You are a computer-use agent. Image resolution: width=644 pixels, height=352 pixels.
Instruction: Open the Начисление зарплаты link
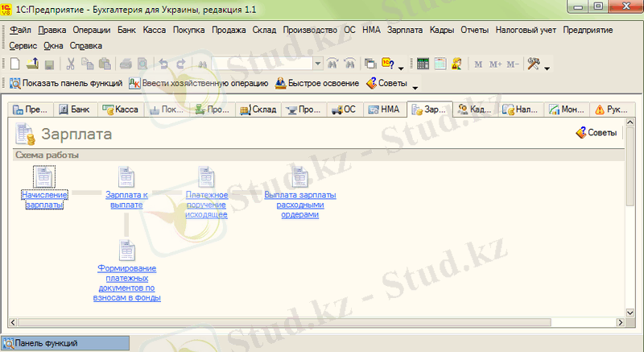44,200
